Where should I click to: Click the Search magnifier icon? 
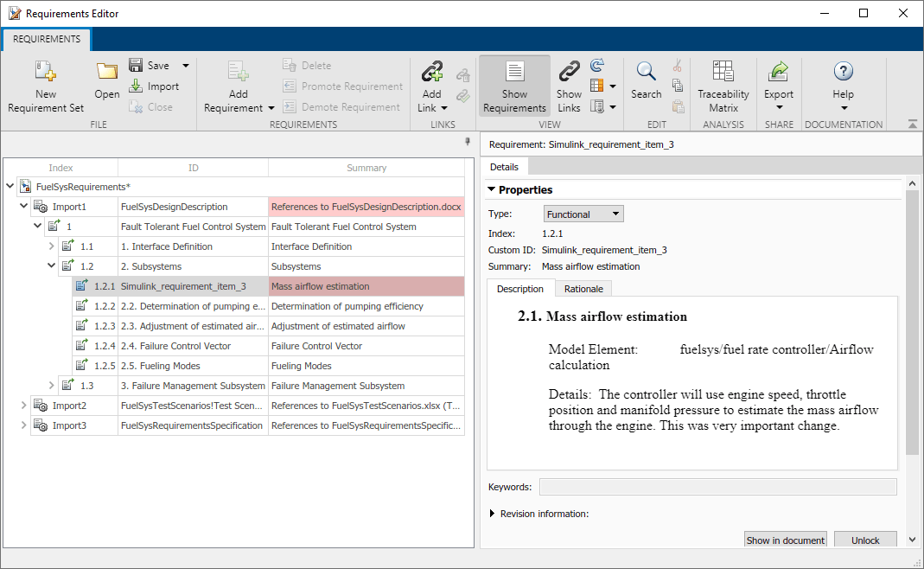tap(646, 73)
